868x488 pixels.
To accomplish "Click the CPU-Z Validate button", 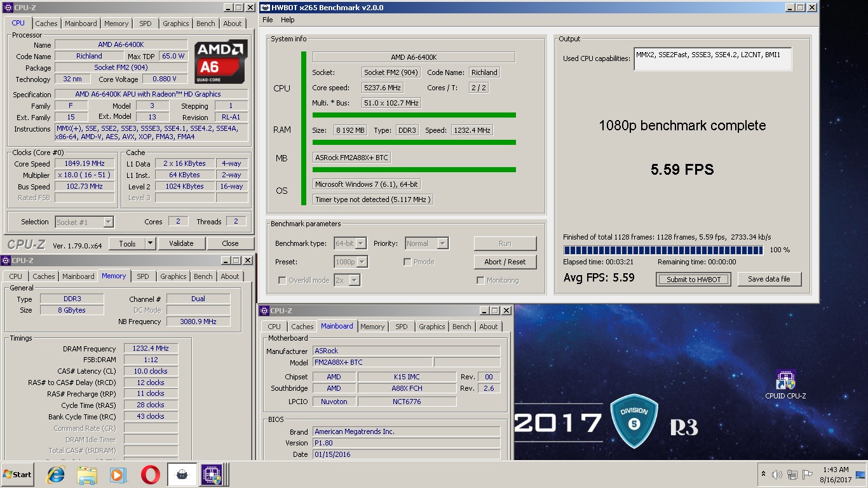I will (181, 243).
